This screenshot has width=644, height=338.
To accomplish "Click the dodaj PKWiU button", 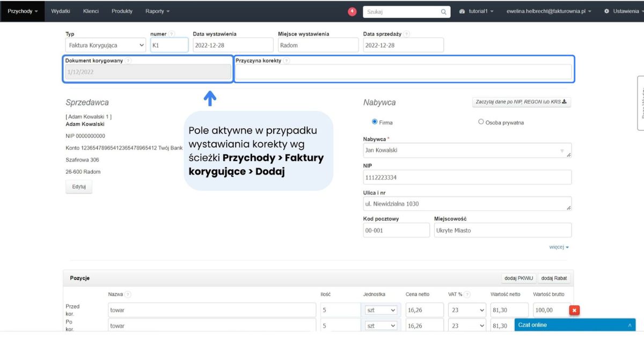I will pos(518,278).
